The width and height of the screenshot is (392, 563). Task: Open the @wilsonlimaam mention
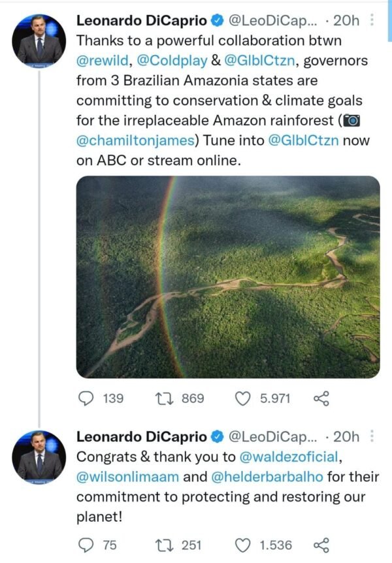pos(127,476)
